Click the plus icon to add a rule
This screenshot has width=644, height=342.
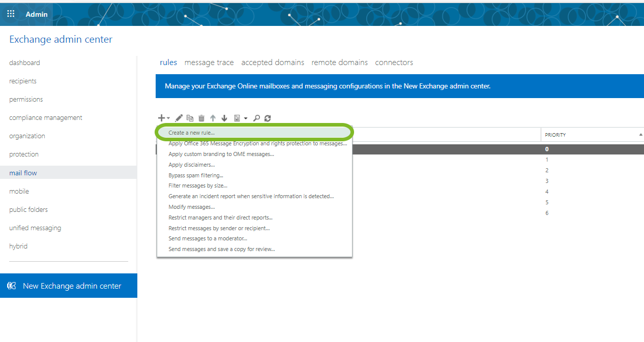coord(161,118)
